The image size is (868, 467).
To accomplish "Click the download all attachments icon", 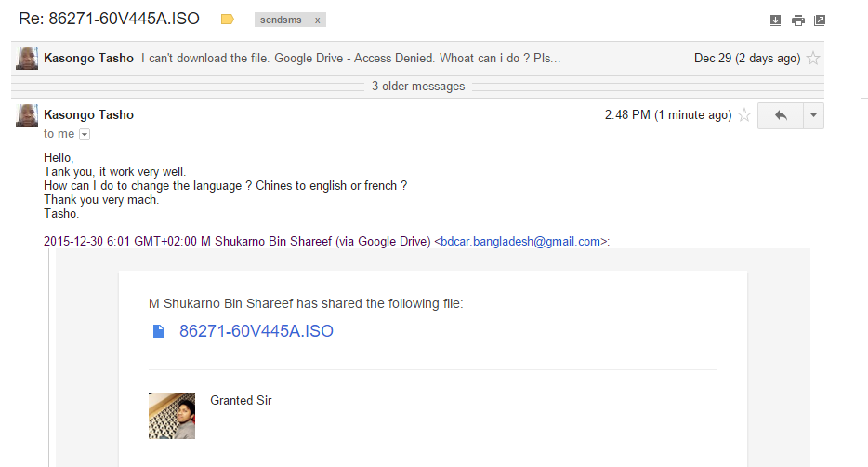I will (775, 20).
